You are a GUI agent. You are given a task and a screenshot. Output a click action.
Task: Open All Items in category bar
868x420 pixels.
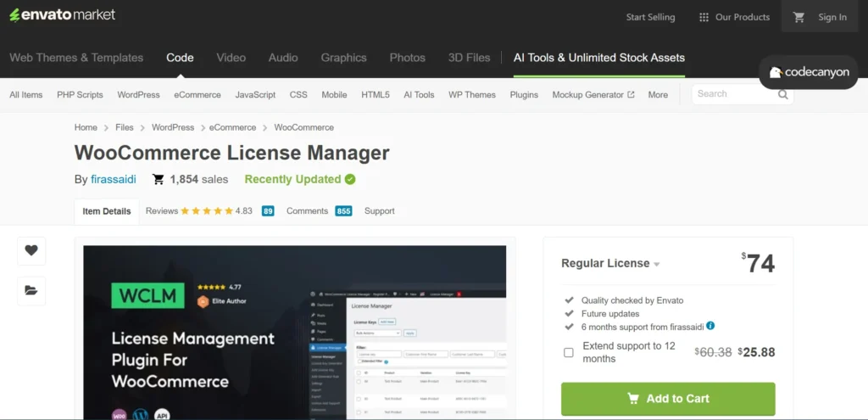click(26, 95)
